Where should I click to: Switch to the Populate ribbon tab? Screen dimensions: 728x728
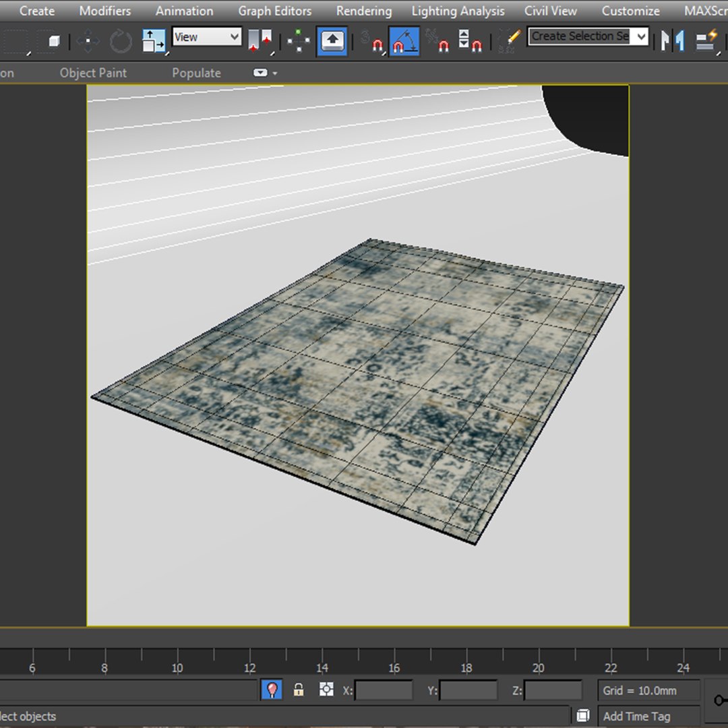pyautogui.click(x=196, y=73)
